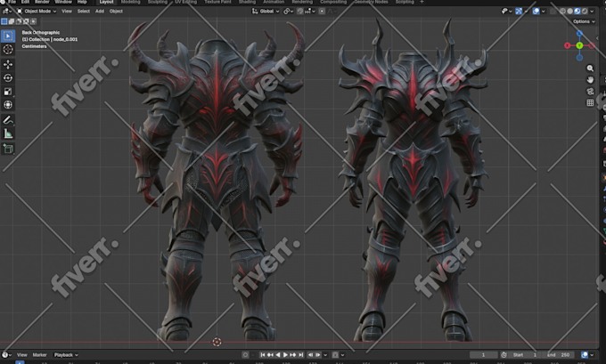Play animation in reverse

tap(278, 355)
